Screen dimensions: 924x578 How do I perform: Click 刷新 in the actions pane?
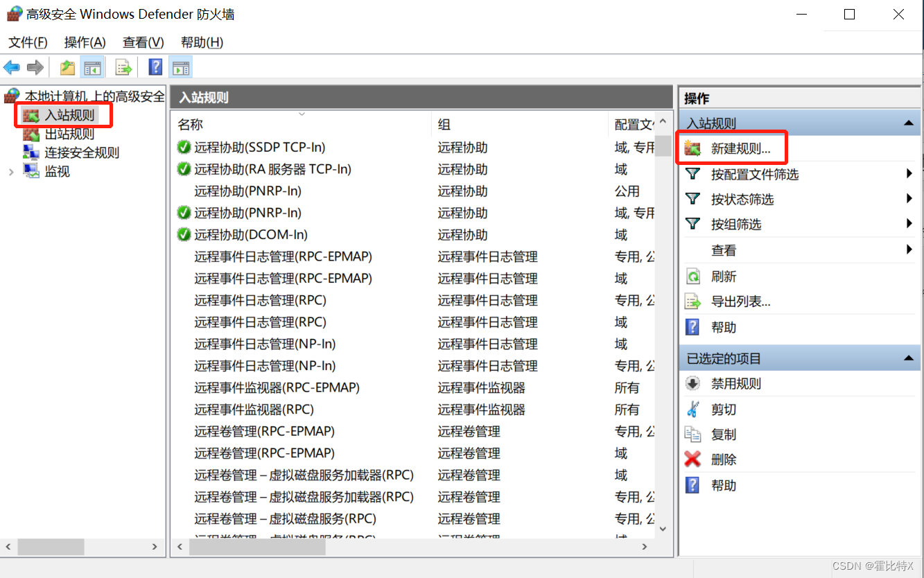tap(724, 277)
